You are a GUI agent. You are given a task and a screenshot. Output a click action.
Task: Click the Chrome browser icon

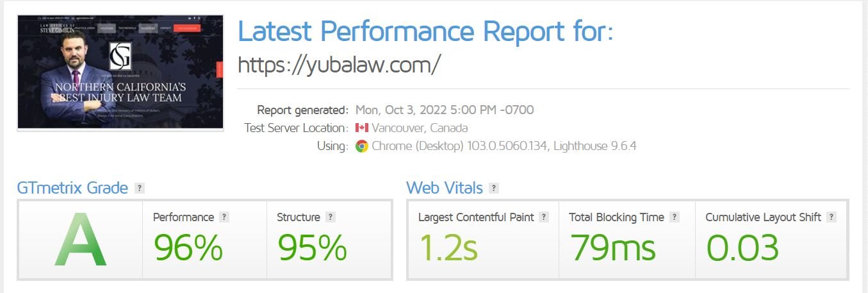[x=362, y=146]
